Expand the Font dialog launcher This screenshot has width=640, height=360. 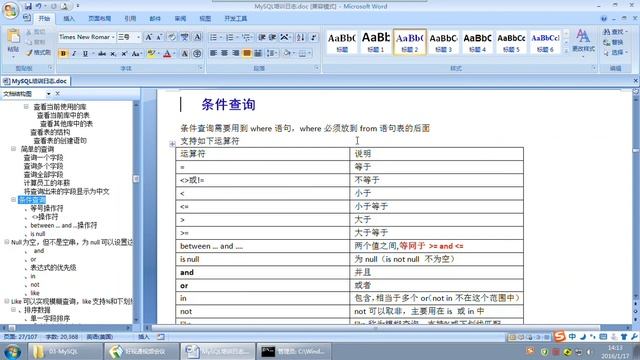(x=200, y=68)
